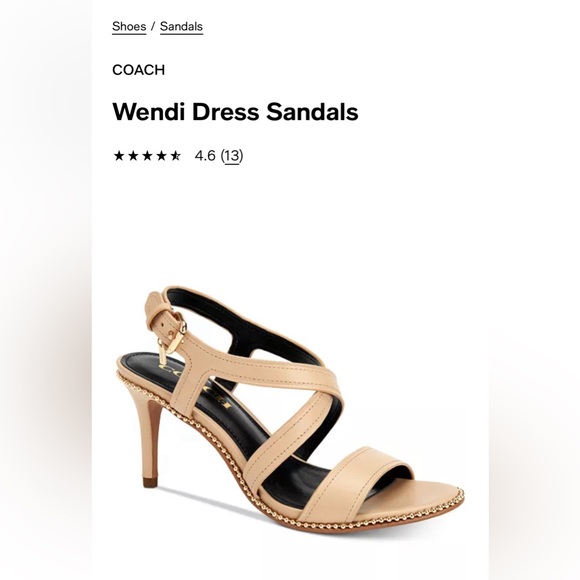Click the brown heel tip of the sandal
The width and height of the screenshot is (580, 580).
pyautogui.click(x=150, y=482)
